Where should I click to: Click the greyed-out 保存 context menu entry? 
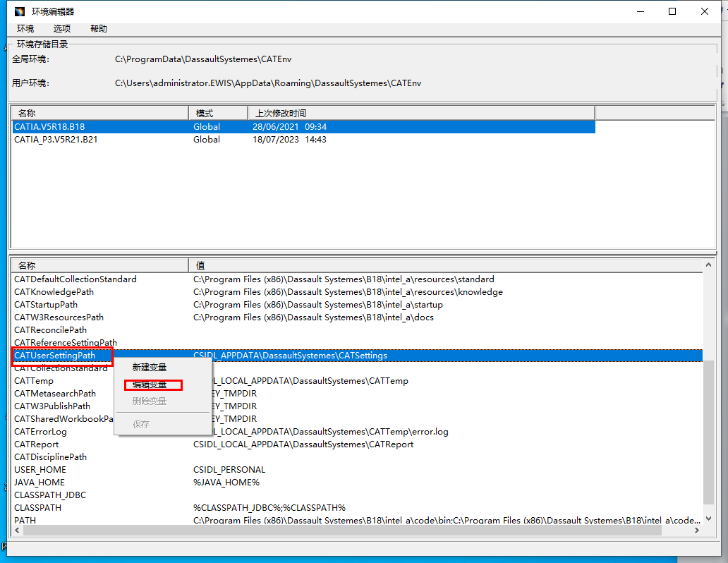pos(141,425)
